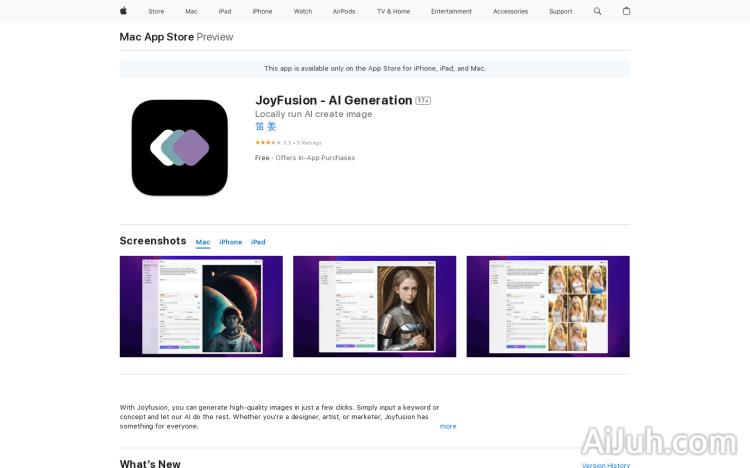Click the 'Locally run AI create image' subtitle
The image size is (750, 468).
pyautogui.click(x=313, y=114)
